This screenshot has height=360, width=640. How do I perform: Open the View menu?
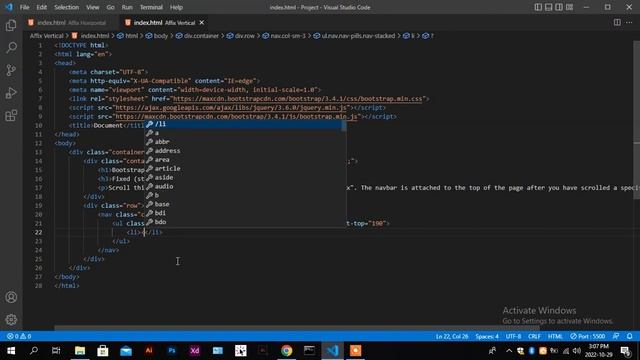(93, 7)
